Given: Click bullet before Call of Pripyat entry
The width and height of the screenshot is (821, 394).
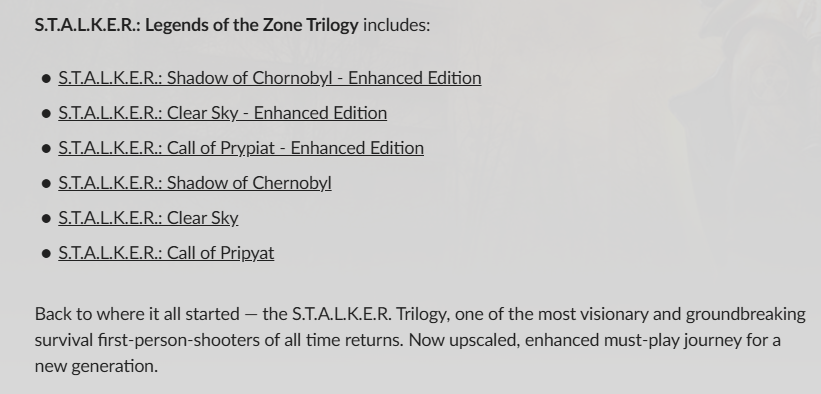Looking at the screenshot, I should pyautogui.click(x=46, y=254).
